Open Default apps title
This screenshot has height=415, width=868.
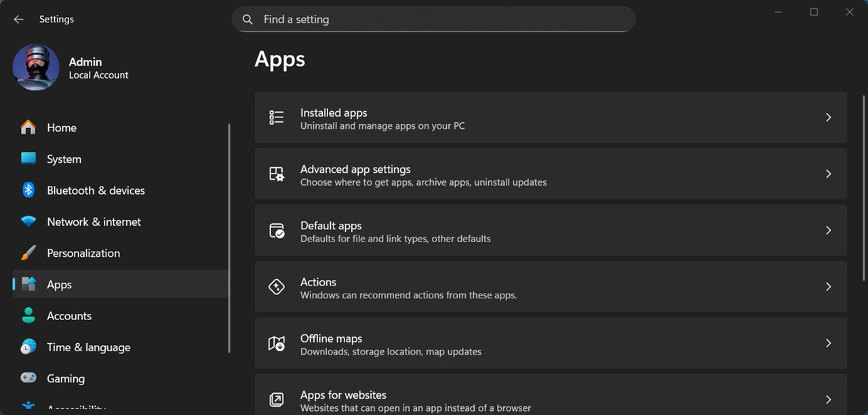click(331, 225)
